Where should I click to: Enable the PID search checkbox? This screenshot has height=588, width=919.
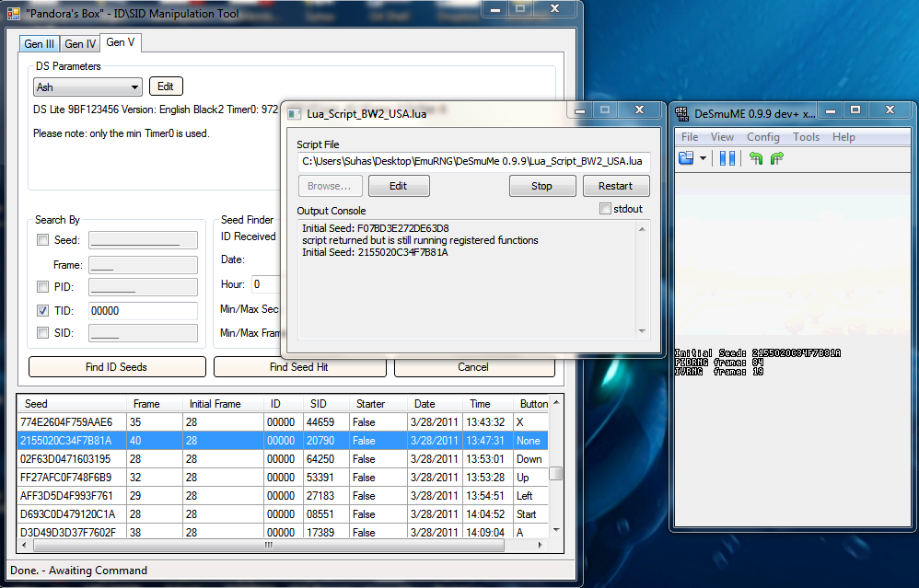click(x=42, y=286)
